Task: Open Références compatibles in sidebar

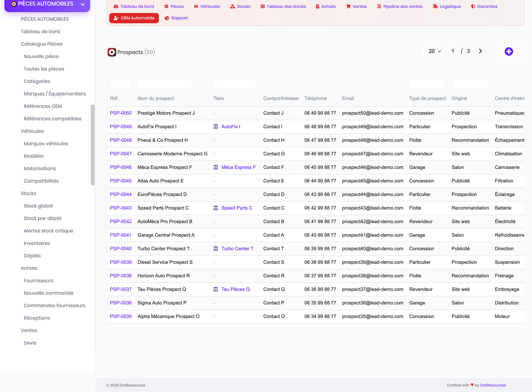Action: tap(52, 119)
